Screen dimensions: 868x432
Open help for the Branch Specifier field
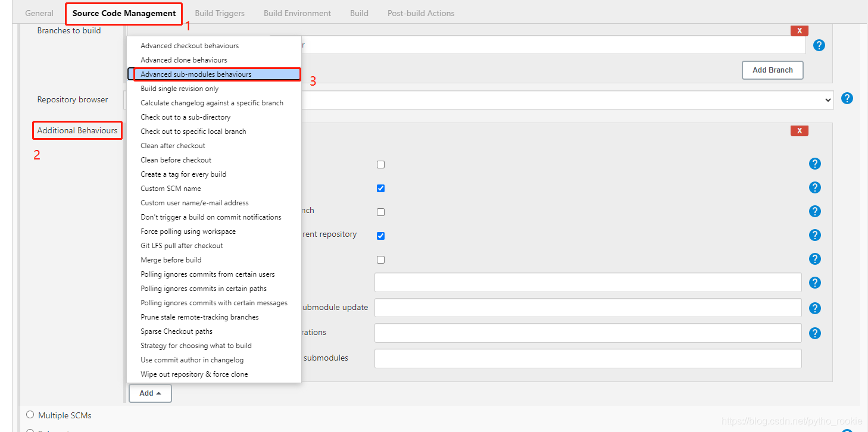pos(819,45)
